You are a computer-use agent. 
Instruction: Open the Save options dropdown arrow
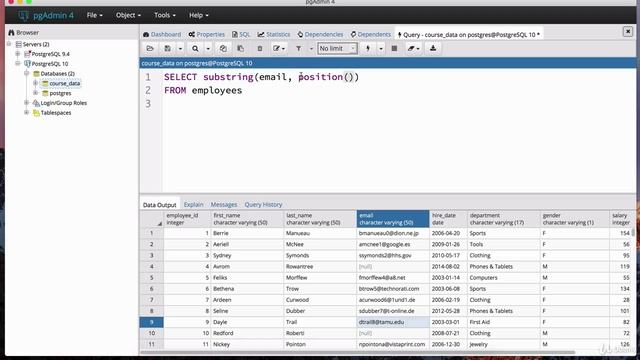[180, 49]
